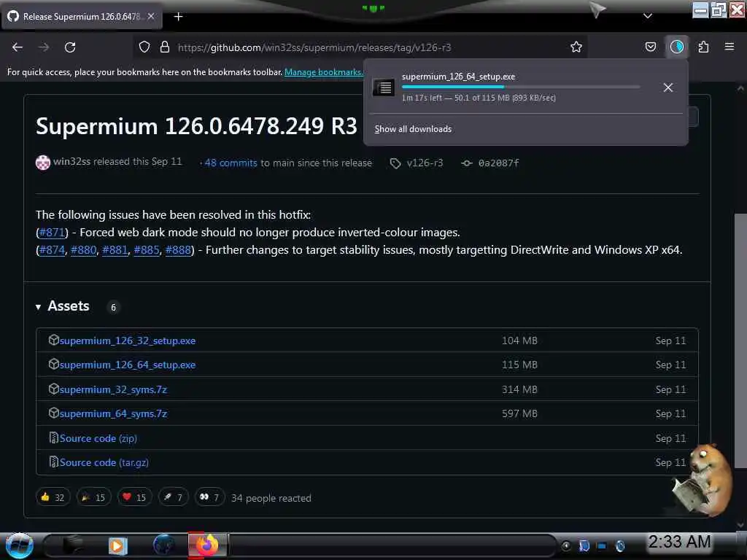This screenshot has width=747, height=560.
Task: Reload the current page
Action: [70, 47]
